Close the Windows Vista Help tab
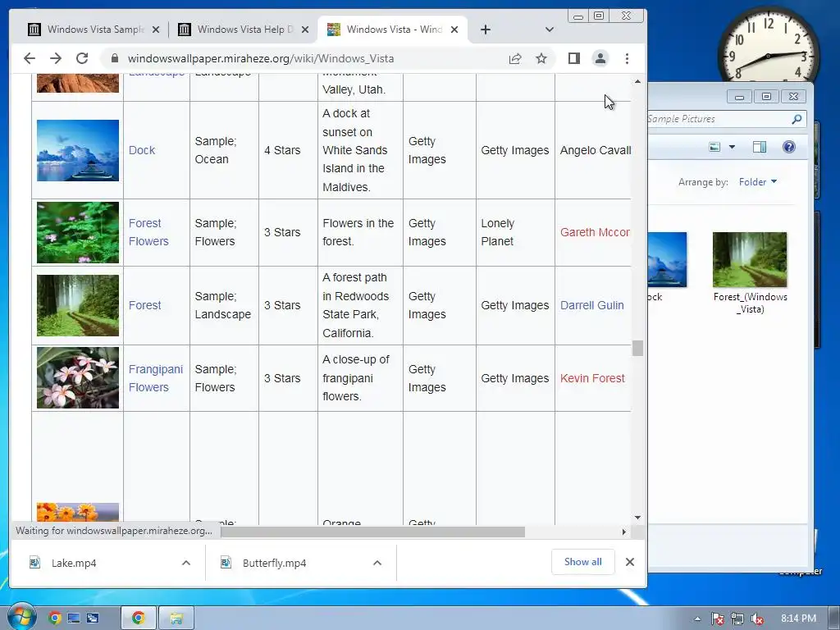The height and width of the screenshot is (630, 840). click(305, 30)
